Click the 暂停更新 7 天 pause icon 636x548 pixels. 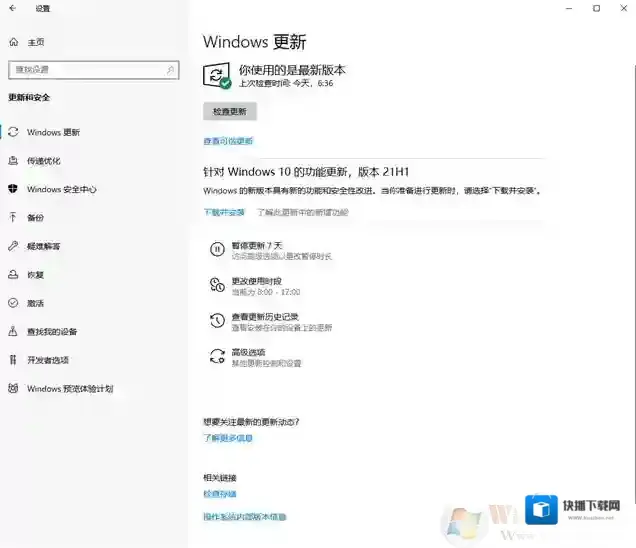click(217, 250)
